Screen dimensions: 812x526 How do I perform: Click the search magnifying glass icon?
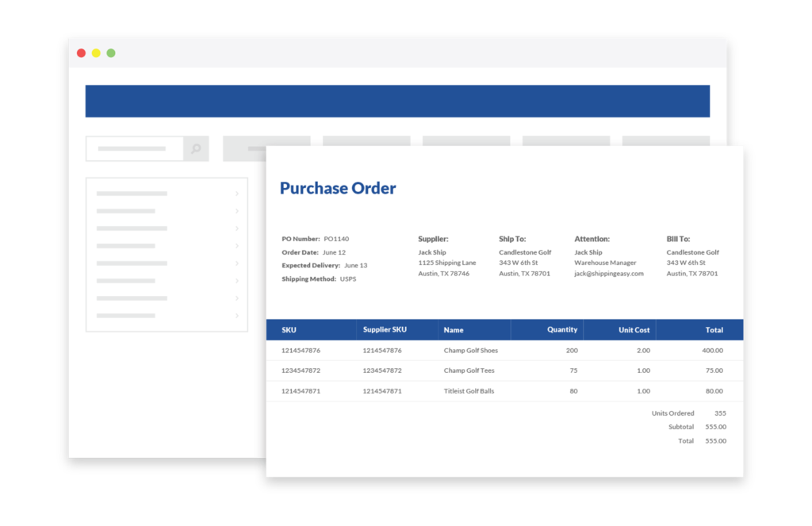coord(196,148)
